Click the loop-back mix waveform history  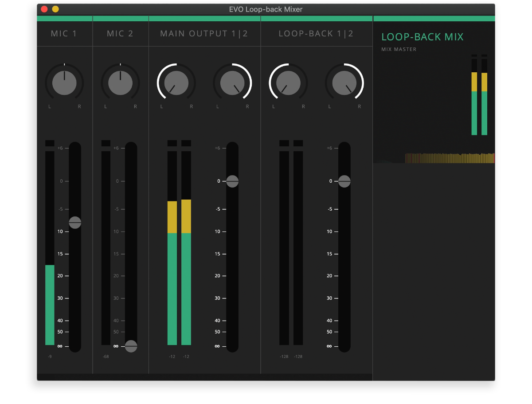[434, 158]
